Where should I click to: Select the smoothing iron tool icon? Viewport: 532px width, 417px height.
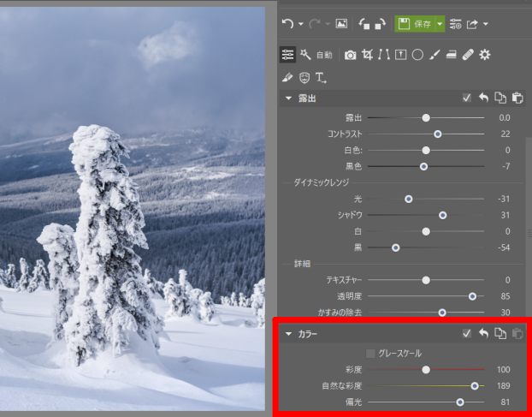pyautogui.click(x=451, y=55)
